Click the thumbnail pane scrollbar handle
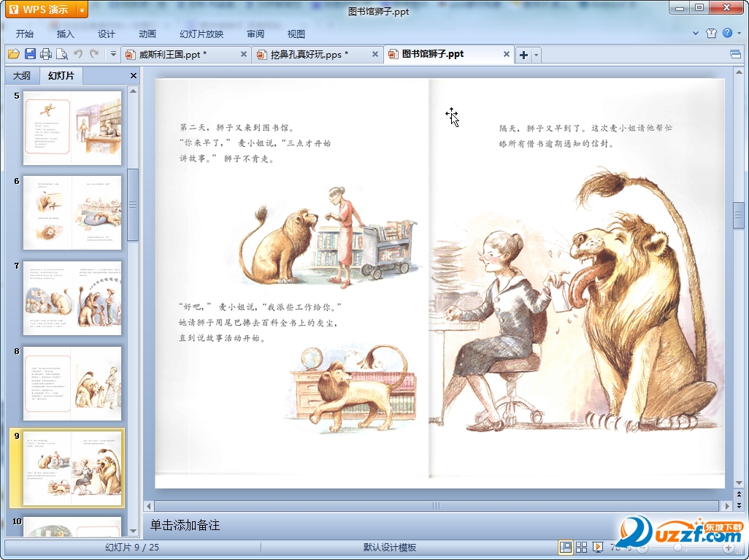749x560 pixels. tap(134, 205)
